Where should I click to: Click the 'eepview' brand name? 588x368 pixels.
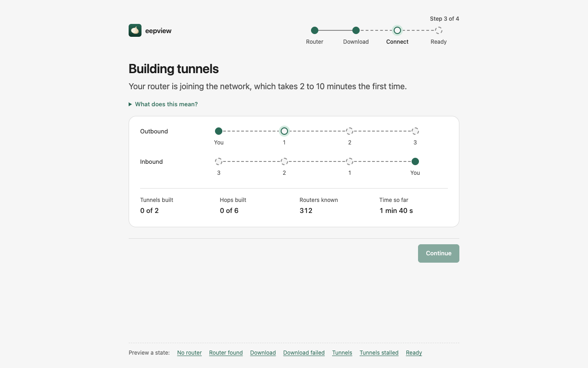coord(158,31)
